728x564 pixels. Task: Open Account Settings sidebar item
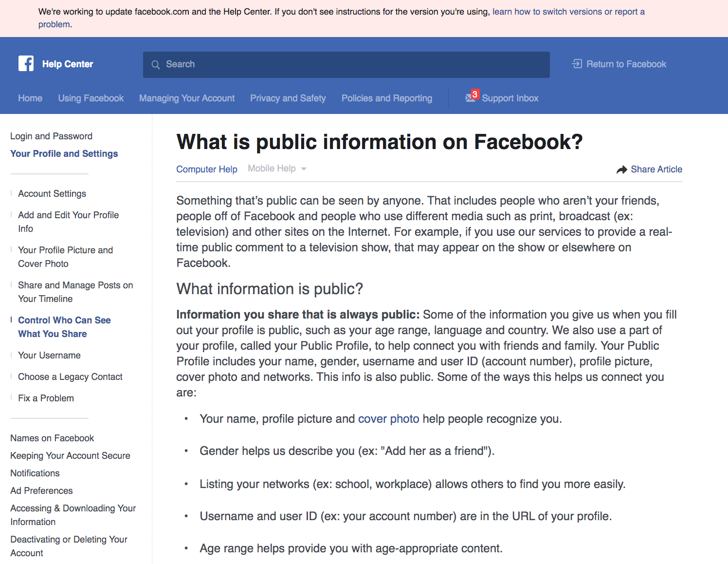52,193
